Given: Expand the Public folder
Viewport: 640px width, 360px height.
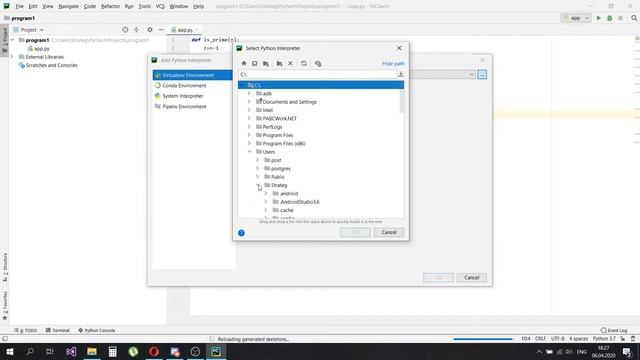Looking at the screenshot, I should pyautogui.click(x=257, y=177).
